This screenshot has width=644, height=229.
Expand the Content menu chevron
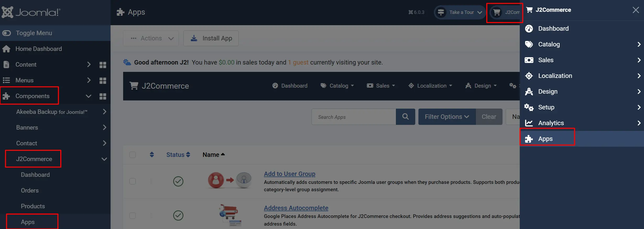click(x=89, y=65)
